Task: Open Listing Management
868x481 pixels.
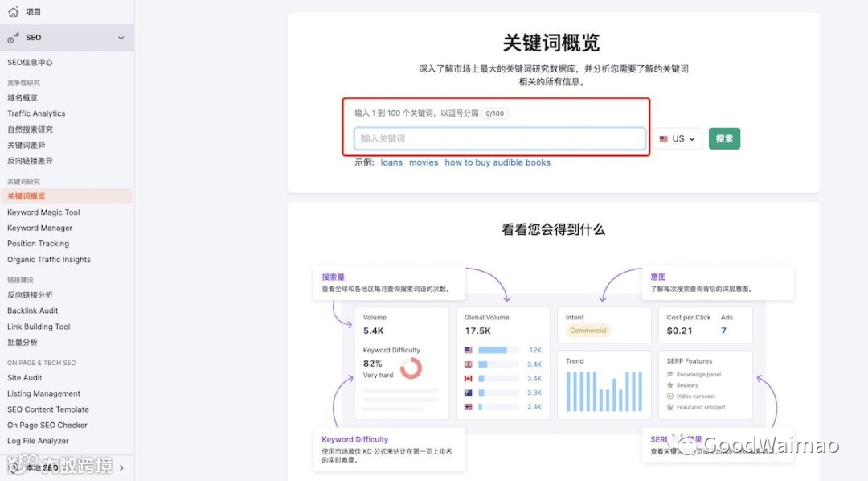Action: [x=43, y=393]
